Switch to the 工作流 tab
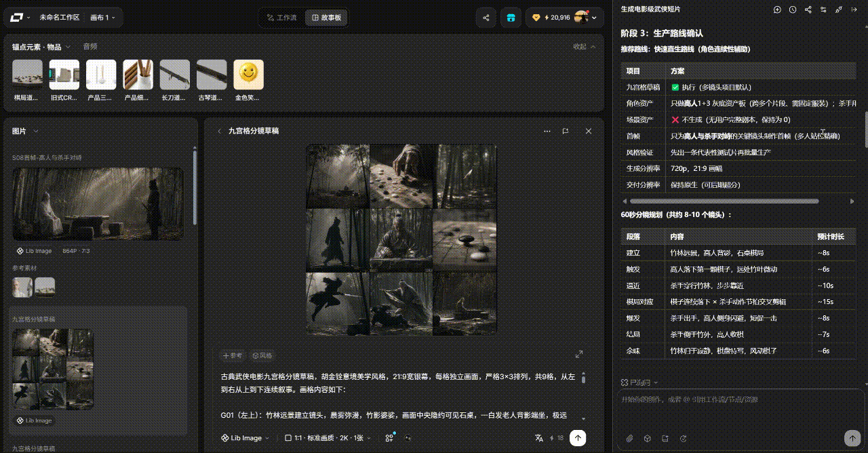The height and width of the screenshot is (453, 868). pos(281,18)
